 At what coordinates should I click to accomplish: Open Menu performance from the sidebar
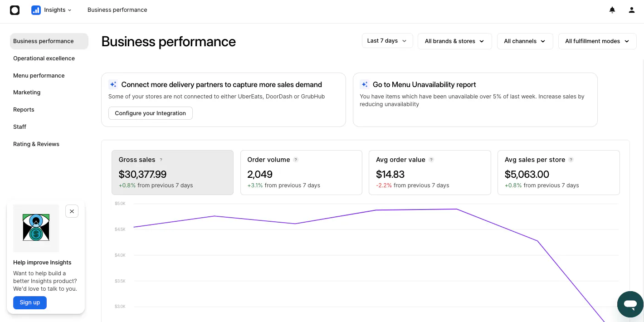click(39, 76)
